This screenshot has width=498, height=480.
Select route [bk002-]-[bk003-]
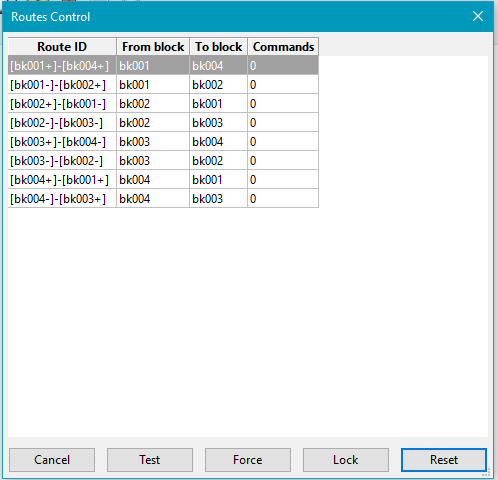[x=163, y=123]
